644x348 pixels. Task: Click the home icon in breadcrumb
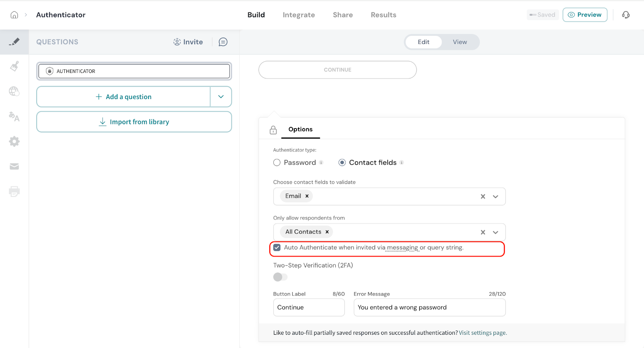click(14, 15)
